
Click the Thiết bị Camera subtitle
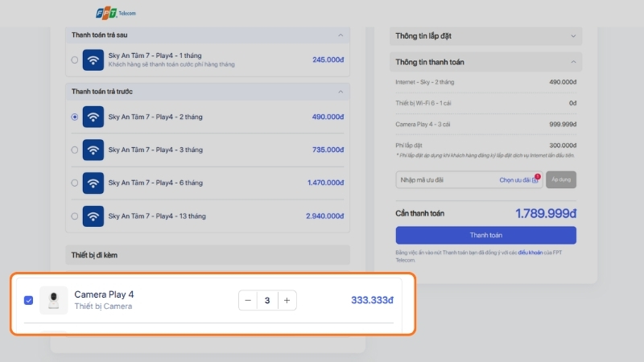(x=103, y=306)
